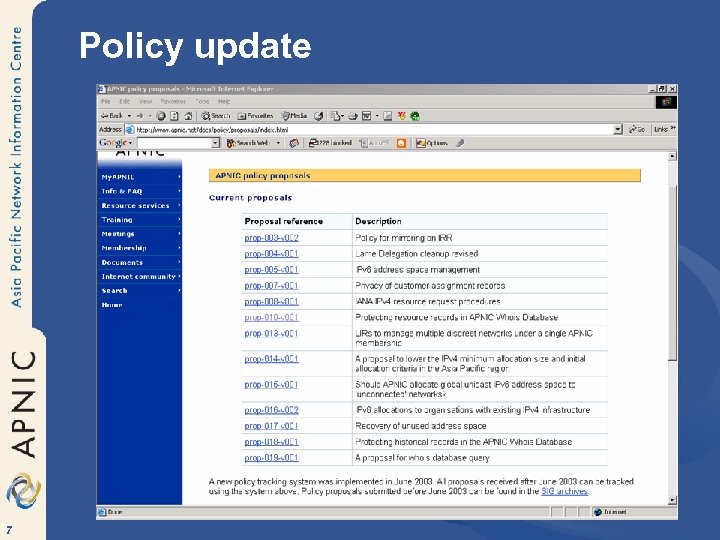Click in the Google toolbar search field

(x=174, y=143)
